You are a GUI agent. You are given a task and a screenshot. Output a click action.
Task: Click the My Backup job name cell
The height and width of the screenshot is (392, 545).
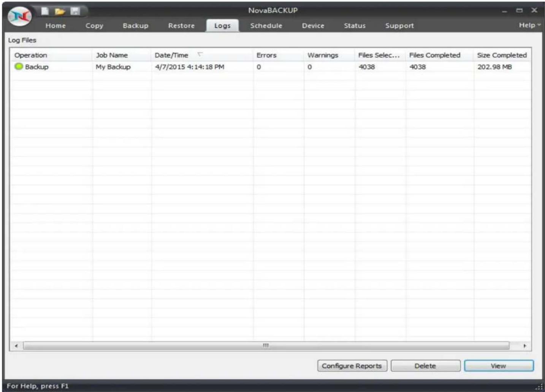point(113,67)
